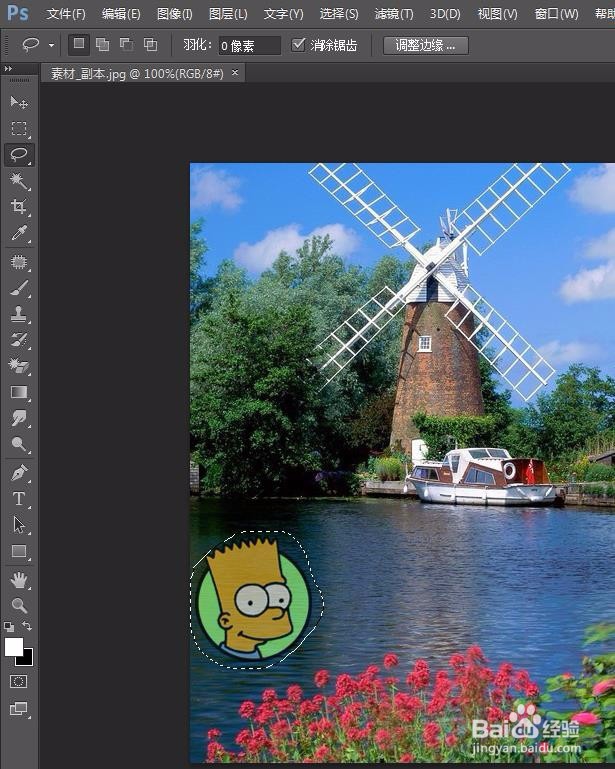
Task: Select the Zoom tool
Action: pyautogui.click(x=19, y=606)
